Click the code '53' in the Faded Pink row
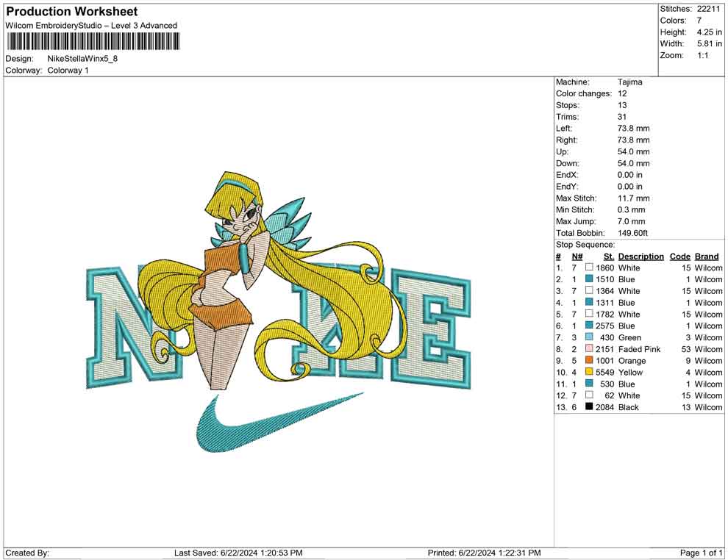728x560 pixels. [x=686, y=349]
